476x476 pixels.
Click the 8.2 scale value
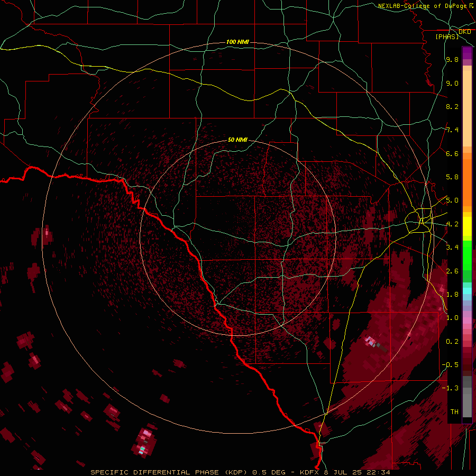tap(452, 106)
